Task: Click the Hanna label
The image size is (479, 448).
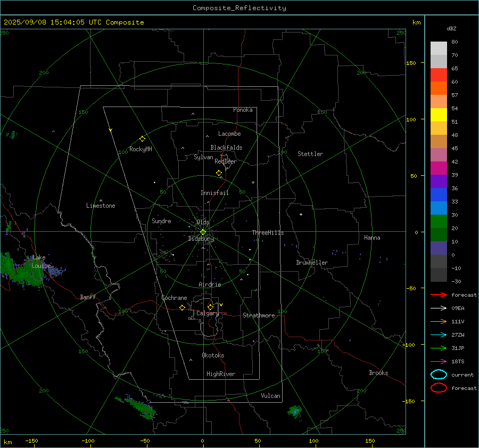Action: [x=372, y=238]
